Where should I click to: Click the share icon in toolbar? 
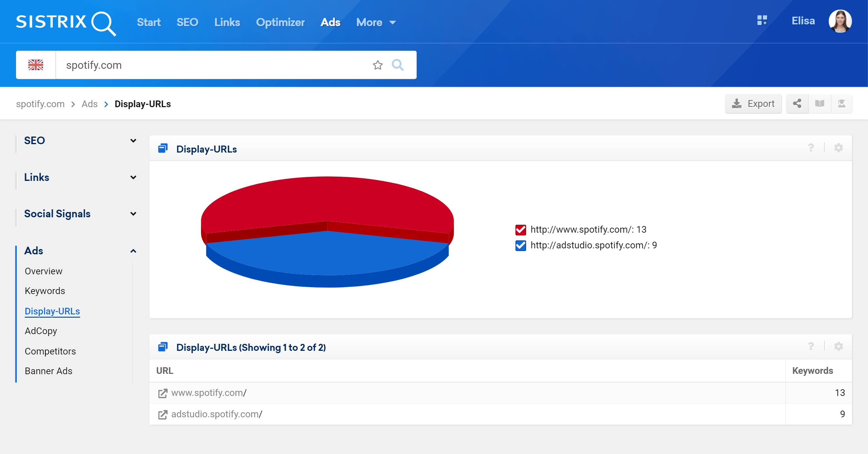pyautogui.click(x=797, y=103)
